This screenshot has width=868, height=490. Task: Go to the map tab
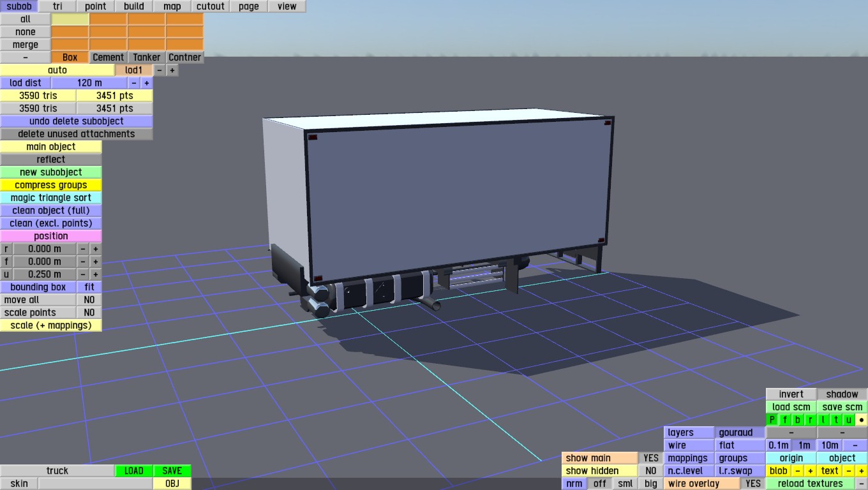172,6
